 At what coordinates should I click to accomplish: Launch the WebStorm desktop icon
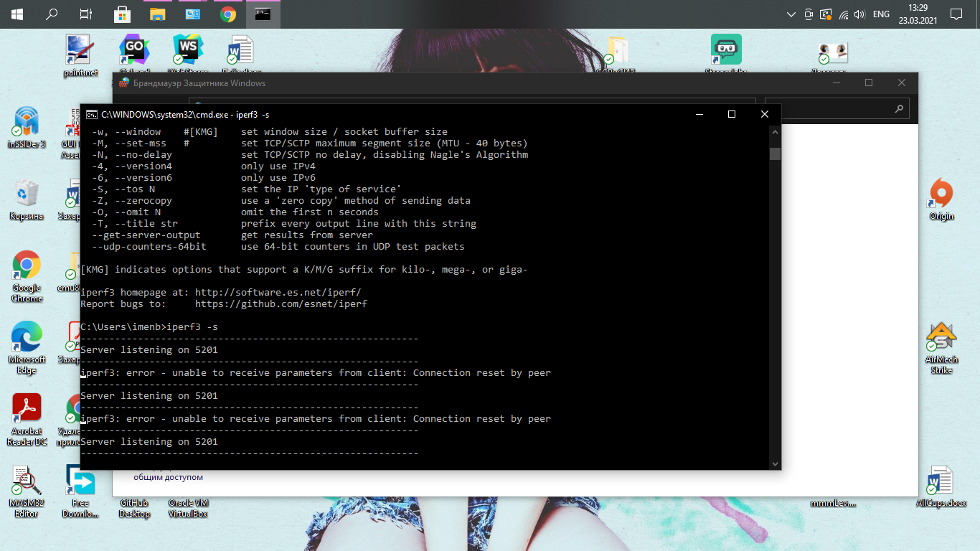pyautogui.click(x=187, y=50)
